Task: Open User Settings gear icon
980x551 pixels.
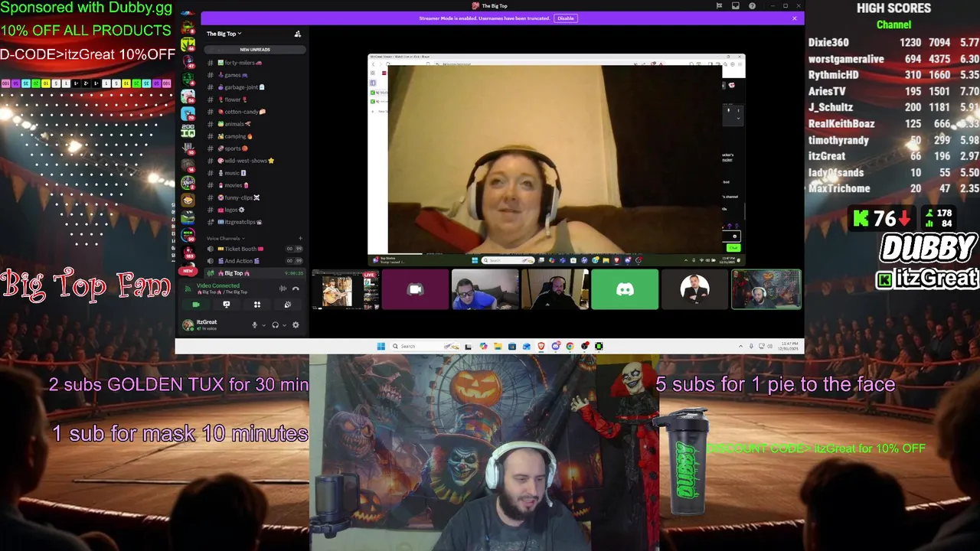Action: (296, 325)
